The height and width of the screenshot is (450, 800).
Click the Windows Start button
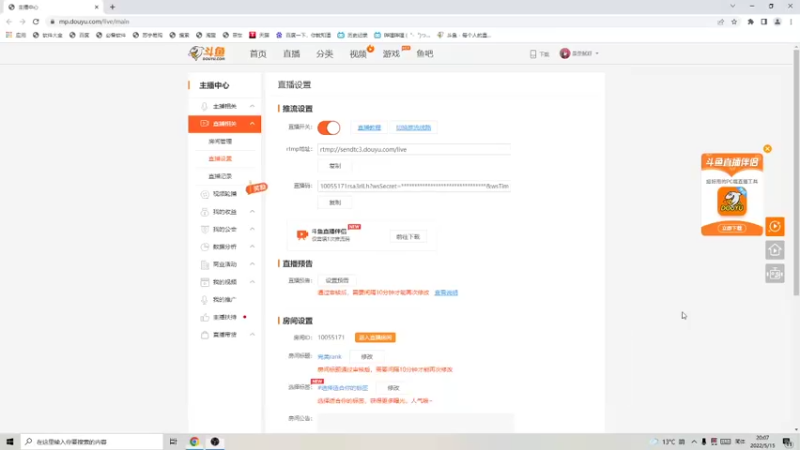tap(9, 441)
